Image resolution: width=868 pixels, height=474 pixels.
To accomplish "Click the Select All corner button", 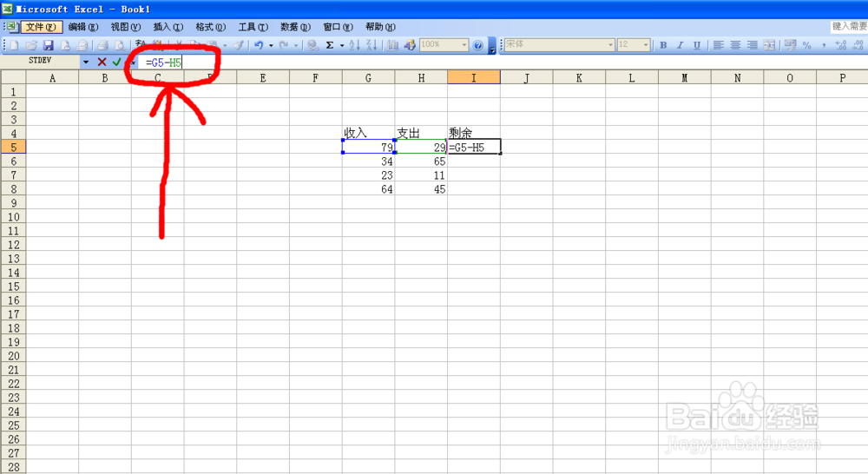I will pos(13,77).
